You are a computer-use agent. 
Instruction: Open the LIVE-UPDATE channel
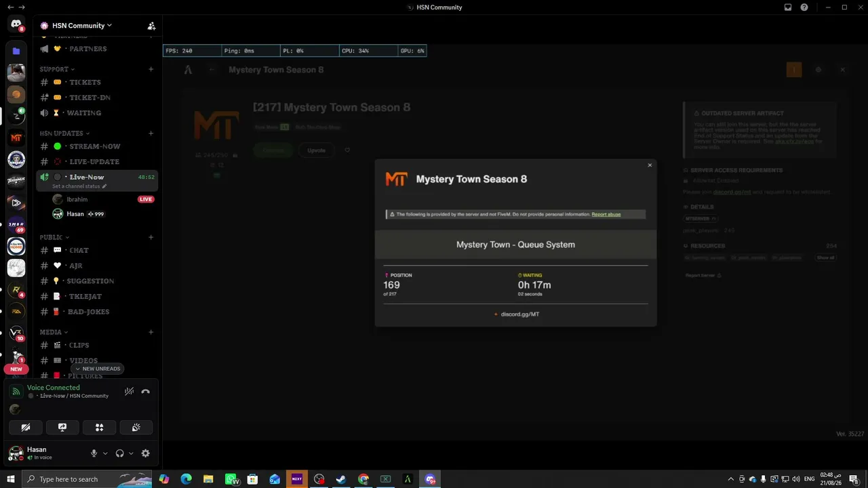tap(97, 162)
